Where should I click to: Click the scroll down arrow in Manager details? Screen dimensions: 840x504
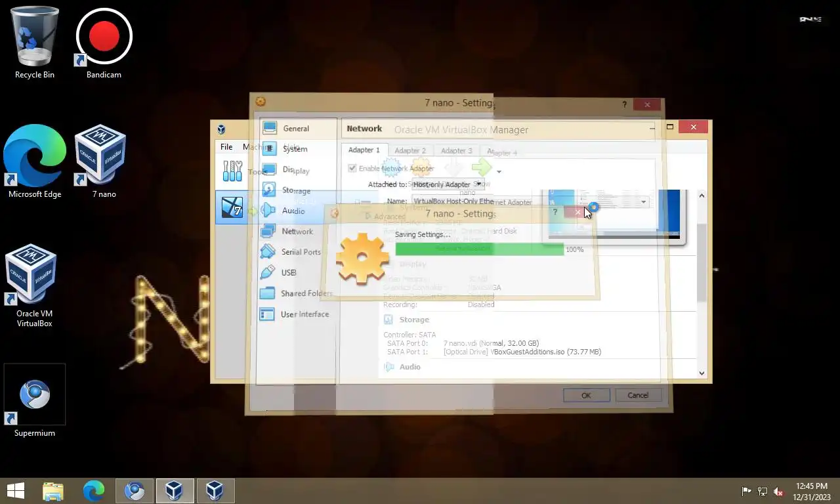tap(702, 373)
